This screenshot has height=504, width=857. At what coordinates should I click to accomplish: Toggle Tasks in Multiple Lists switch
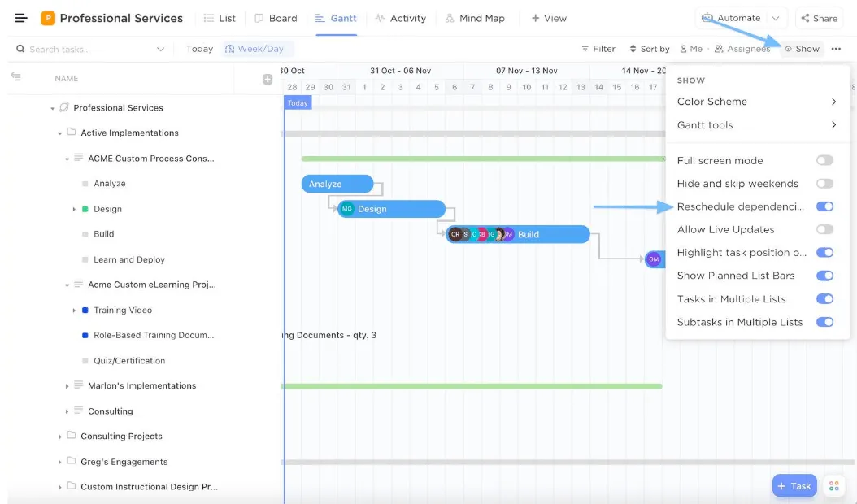(x=824, y=299)
